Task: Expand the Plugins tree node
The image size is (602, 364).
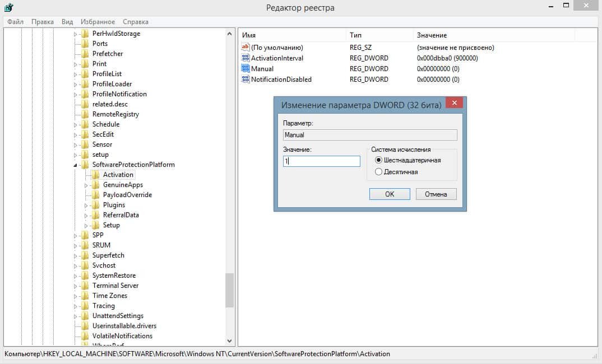Action: (x=86, y=205)
